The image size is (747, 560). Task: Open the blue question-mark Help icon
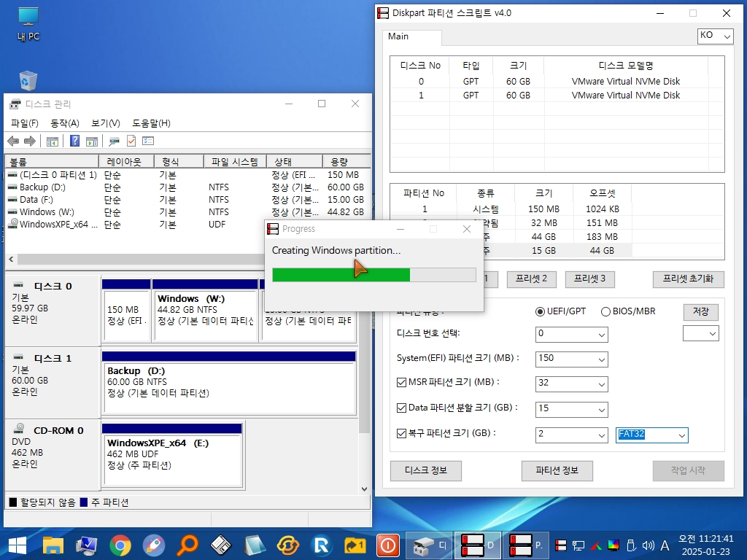click(x=75, y=141)
